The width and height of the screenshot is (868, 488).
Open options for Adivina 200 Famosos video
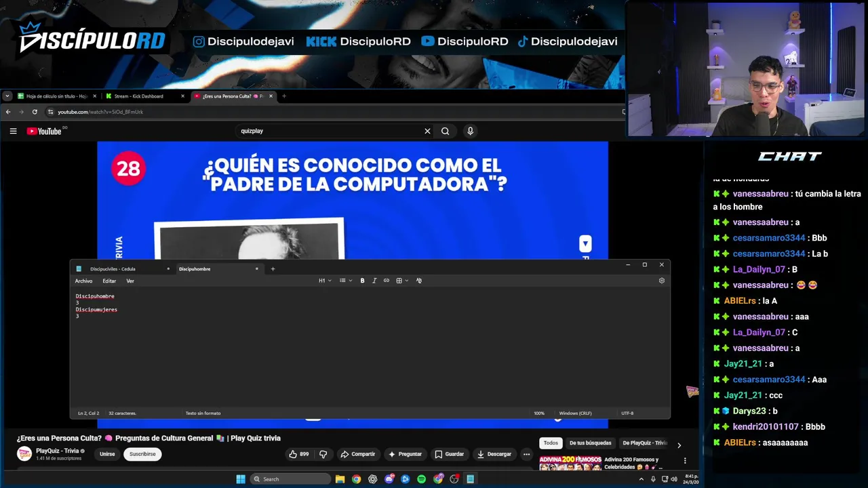coord(685,461)
